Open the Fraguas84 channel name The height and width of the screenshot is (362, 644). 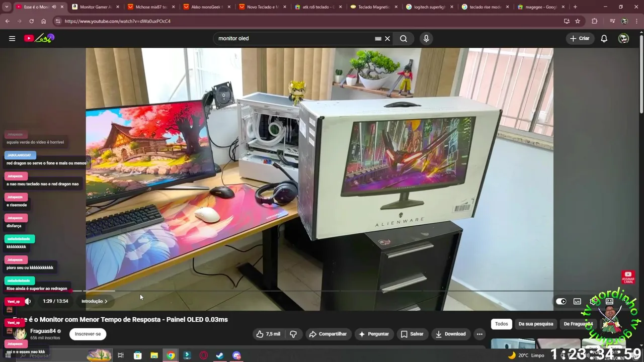43,331
